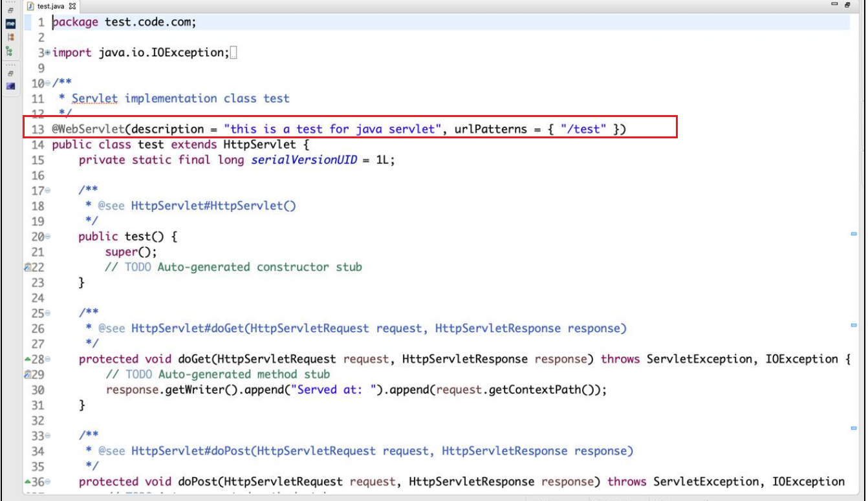This screenshot has width=868, height=501.
Task: Close the test.java tab
Action: click(x=72, y=6)
